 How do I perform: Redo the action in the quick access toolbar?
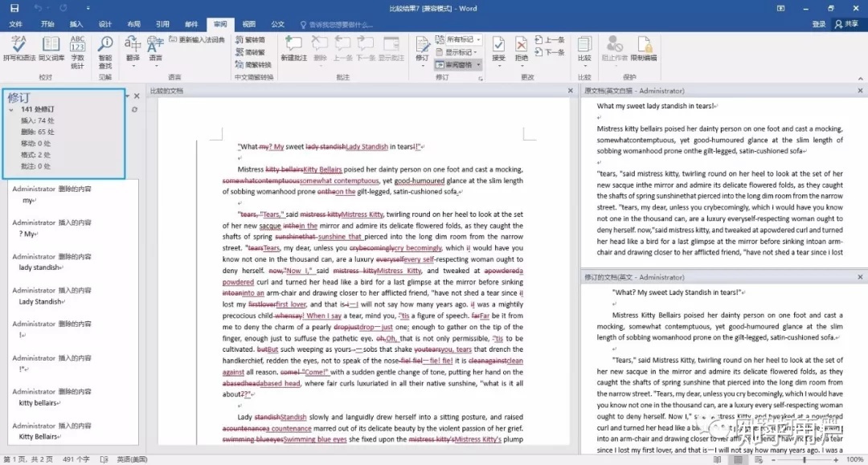pos(63,8)
